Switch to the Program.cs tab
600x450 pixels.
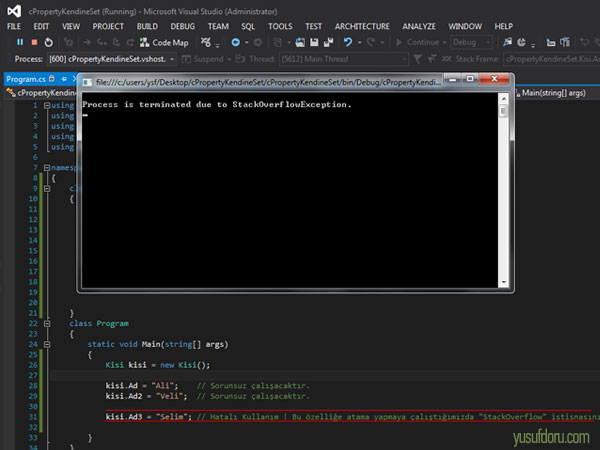[26, 79]
